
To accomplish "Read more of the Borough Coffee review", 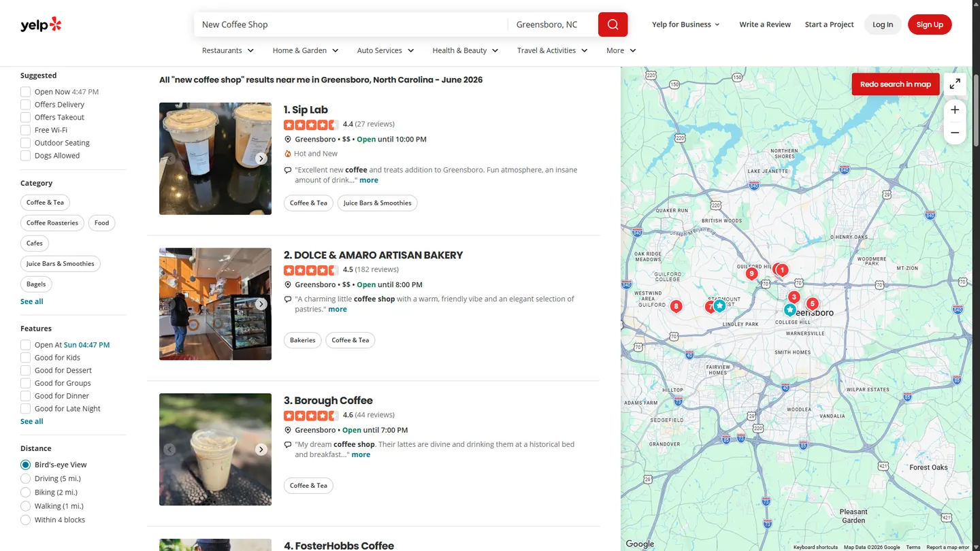I will pos(361,455).
